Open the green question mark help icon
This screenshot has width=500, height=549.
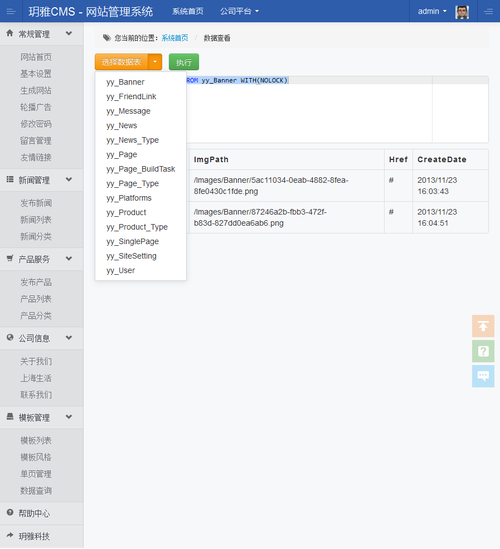tap(483, 351)
